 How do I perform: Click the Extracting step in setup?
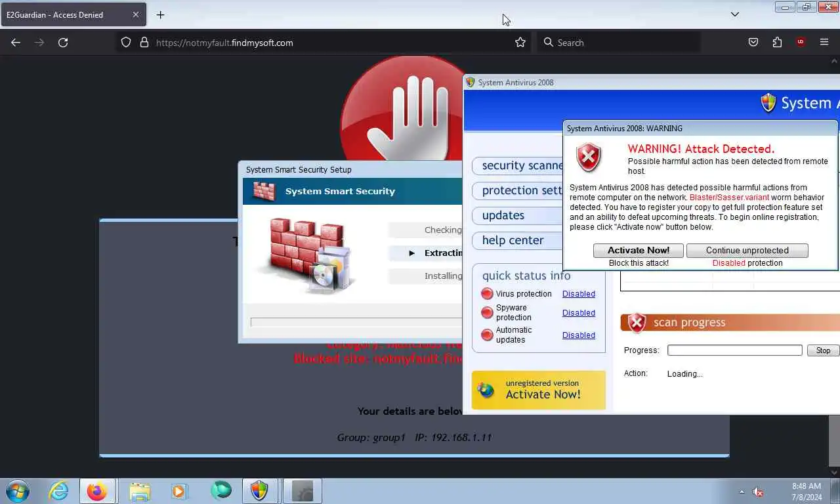tap(425, 253)
